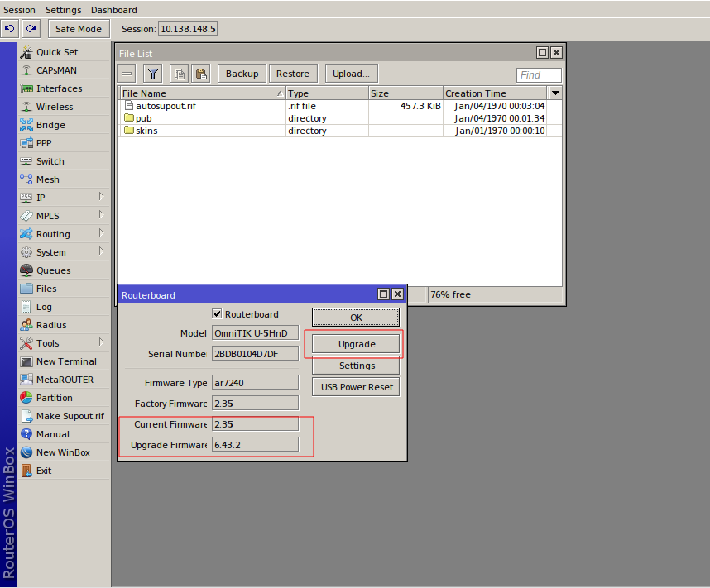
Task: Expand the MPLS submenu
Action: (x=64, y=216)
